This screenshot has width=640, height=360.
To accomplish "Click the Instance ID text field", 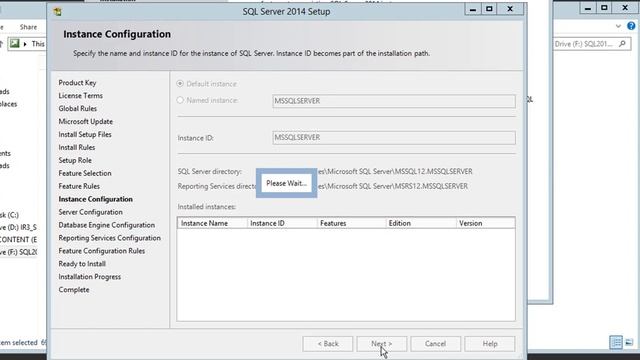I will pos(393,138).
